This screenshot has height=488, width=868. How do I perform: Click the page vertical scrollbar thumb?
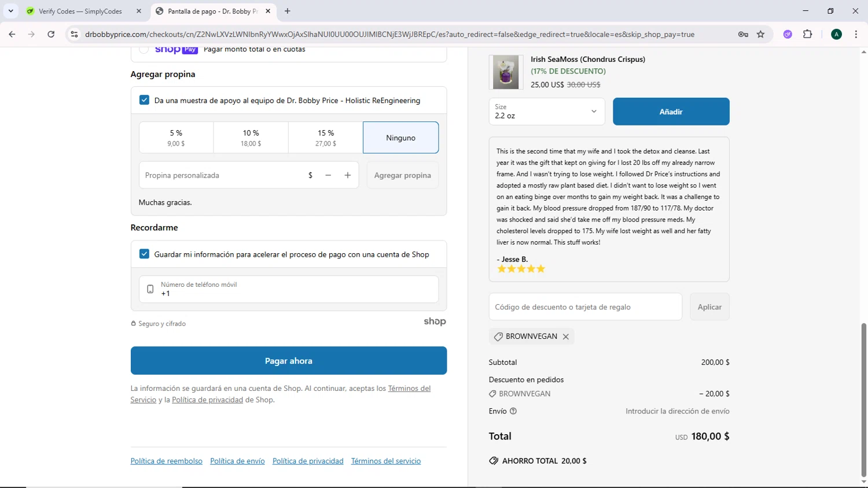pos(864,400)
